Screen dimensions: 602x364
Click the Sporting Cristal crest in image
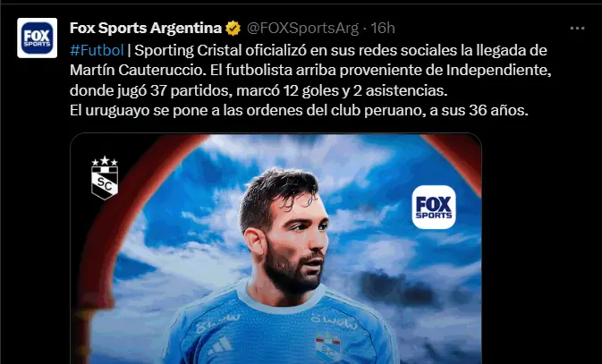coord(105,178)
